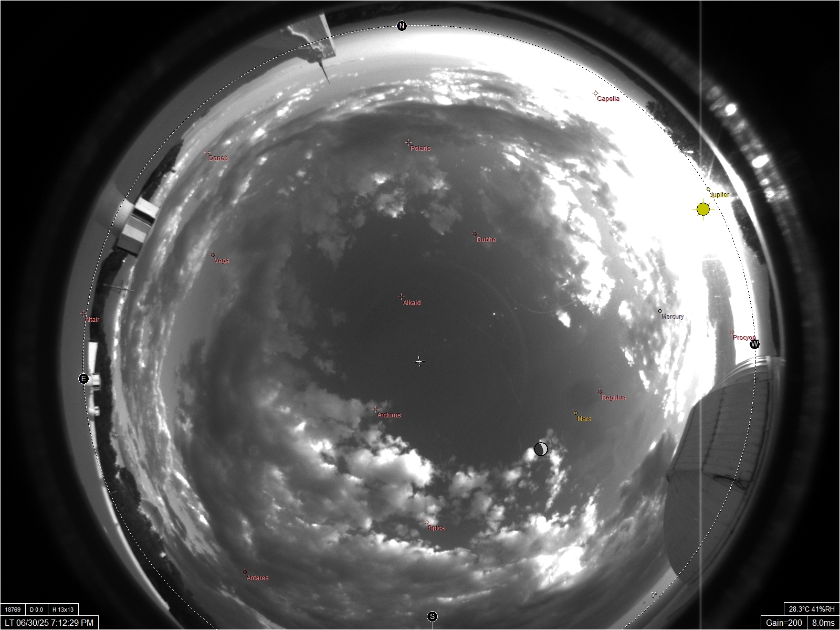
Task: Click the Mercury planet marker
Action: (x=660, y=311)
